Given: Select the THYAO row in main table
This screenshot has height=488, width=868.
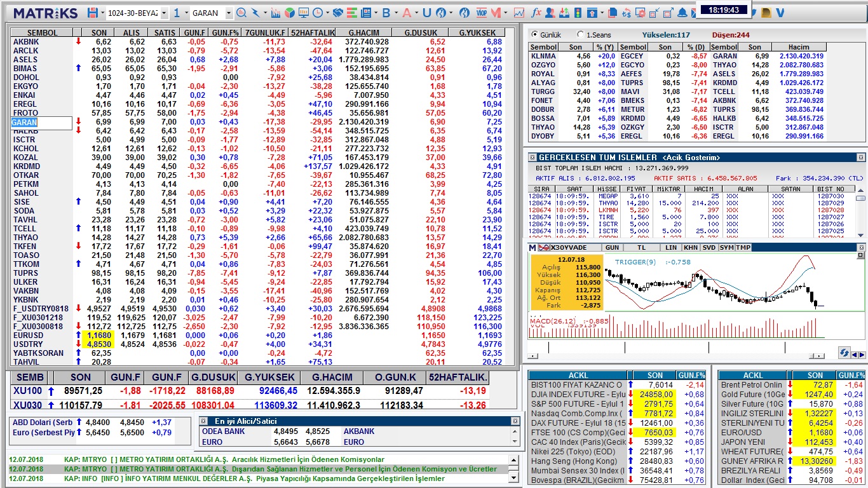Looking at the screenshot, I should click(263, 238).
